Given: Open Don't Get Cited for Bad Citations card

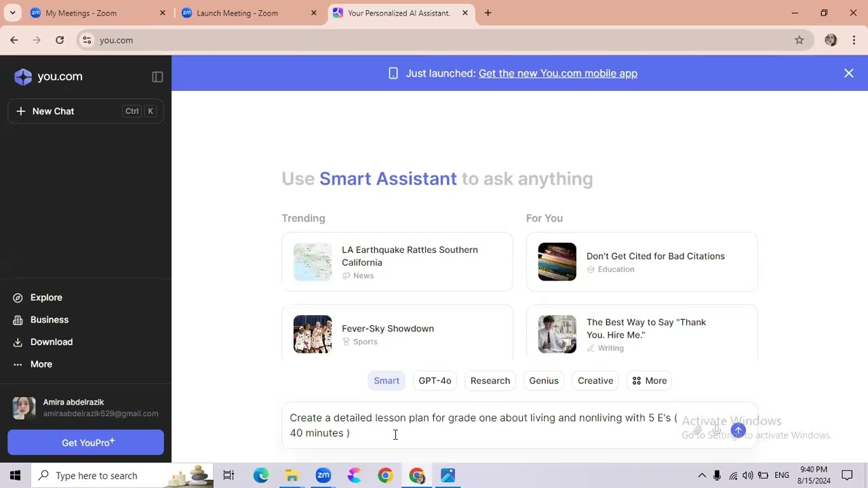Looking at the screenshot, I should coord(642,262).
